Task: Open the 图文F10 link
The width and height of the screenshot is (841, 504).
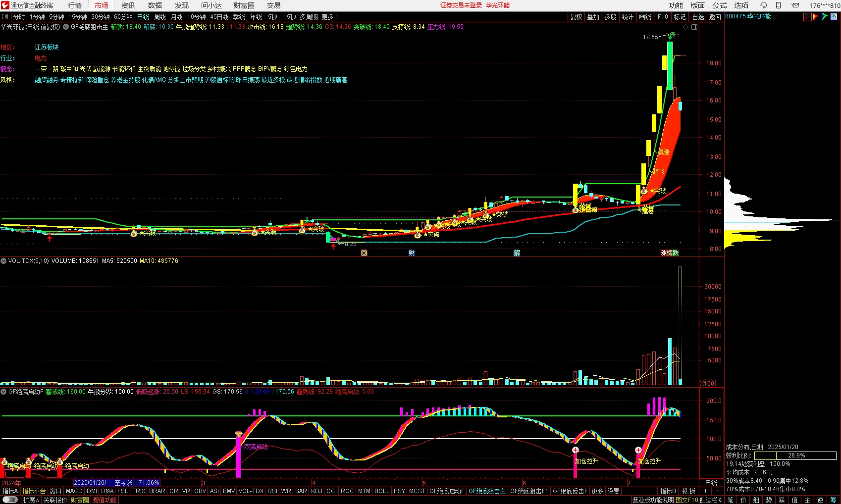Action: tap(687, 500)
